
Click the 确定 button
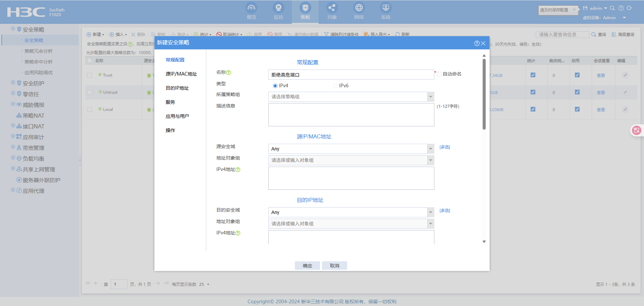[x=307, y=266]
